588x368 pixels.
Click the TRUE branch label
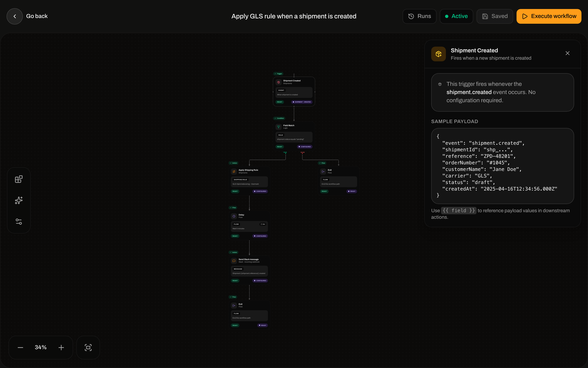pyautogui.click(x=285, y=152)
